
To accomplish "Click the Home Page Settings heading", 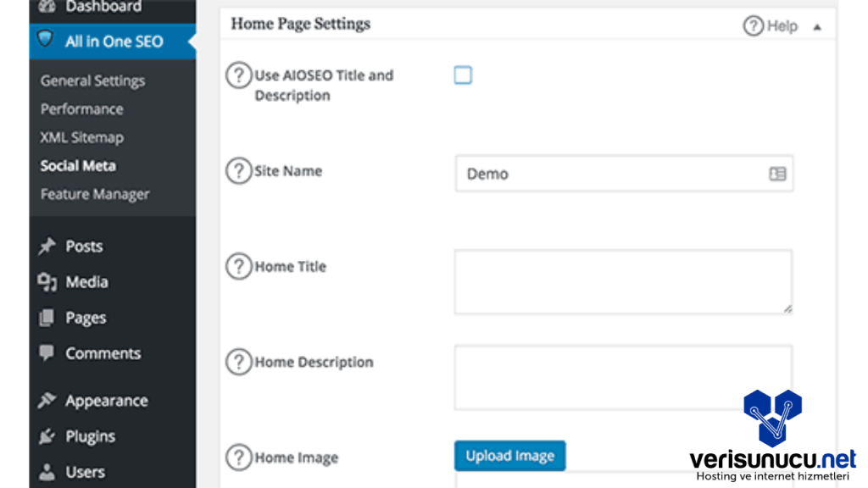I will [x=301, y=24].
